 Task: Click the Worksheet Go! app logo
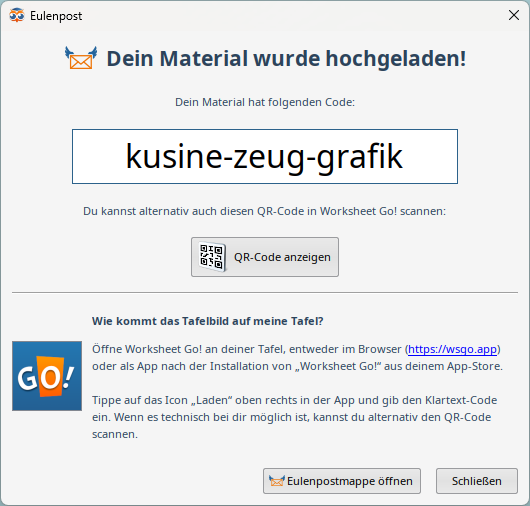pos(47,376)
